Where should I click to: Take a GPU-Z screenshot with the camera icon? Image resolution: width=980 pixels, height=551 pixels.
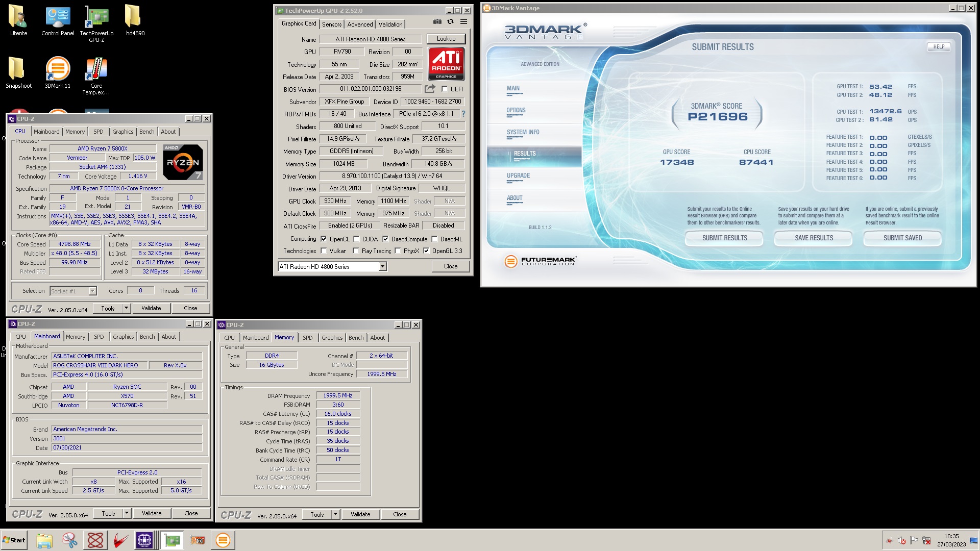(x=437, y=22)
